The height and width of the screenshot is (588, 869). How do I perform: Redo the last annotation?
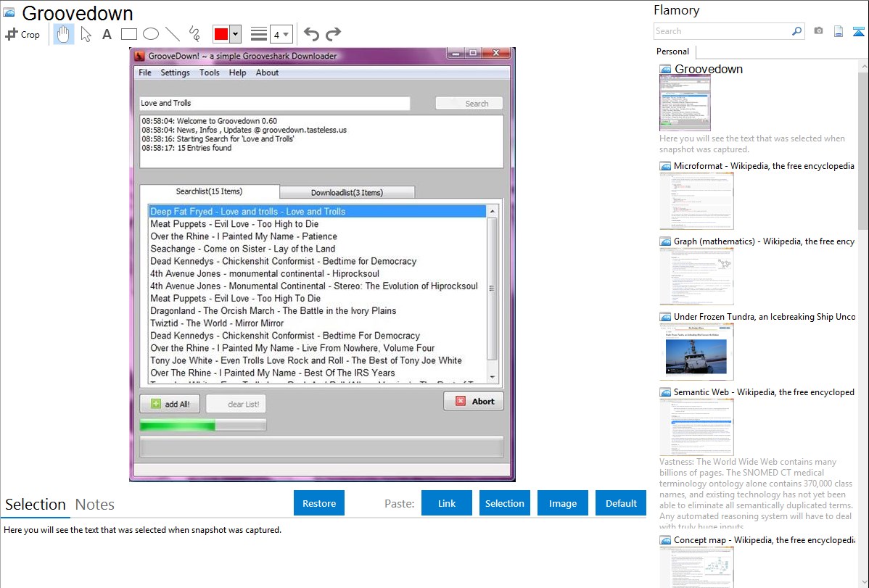coord(333,34)
